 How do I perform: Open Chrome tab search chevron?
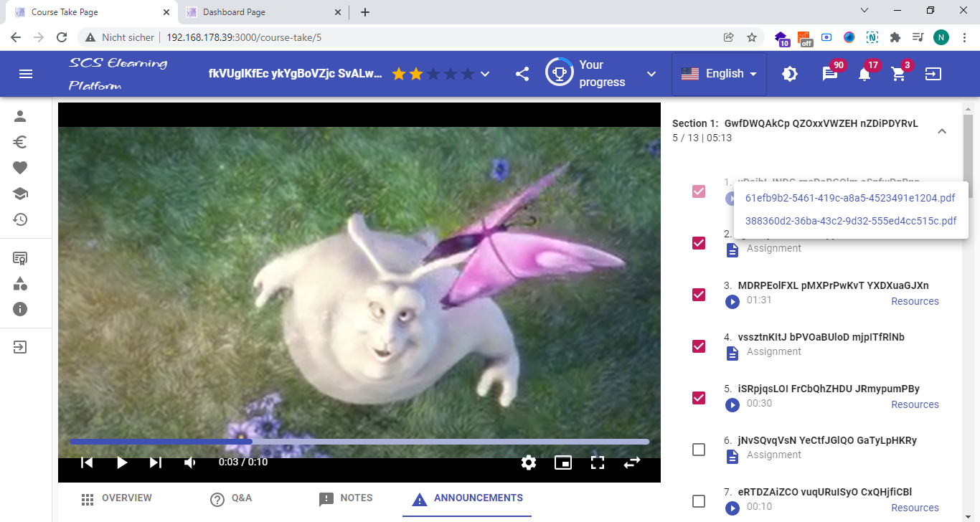tap(864, 11)
